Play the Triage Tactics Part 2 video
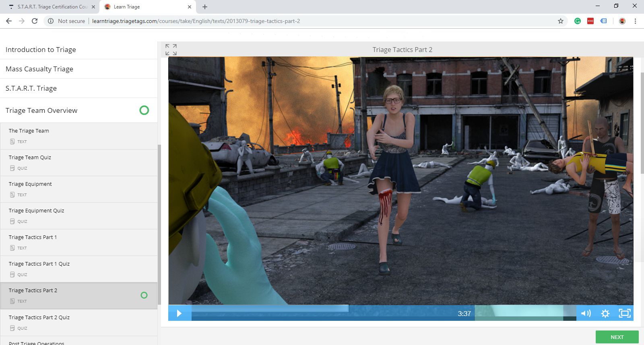This screenshot has width=644, height=345. click(x=180, y=313)
